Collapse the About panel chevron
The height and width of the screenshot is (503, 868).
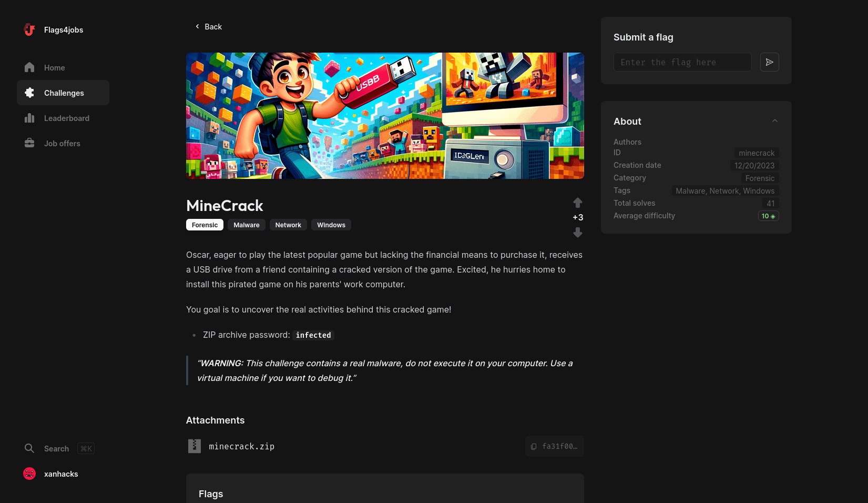[x=774, y=121]
